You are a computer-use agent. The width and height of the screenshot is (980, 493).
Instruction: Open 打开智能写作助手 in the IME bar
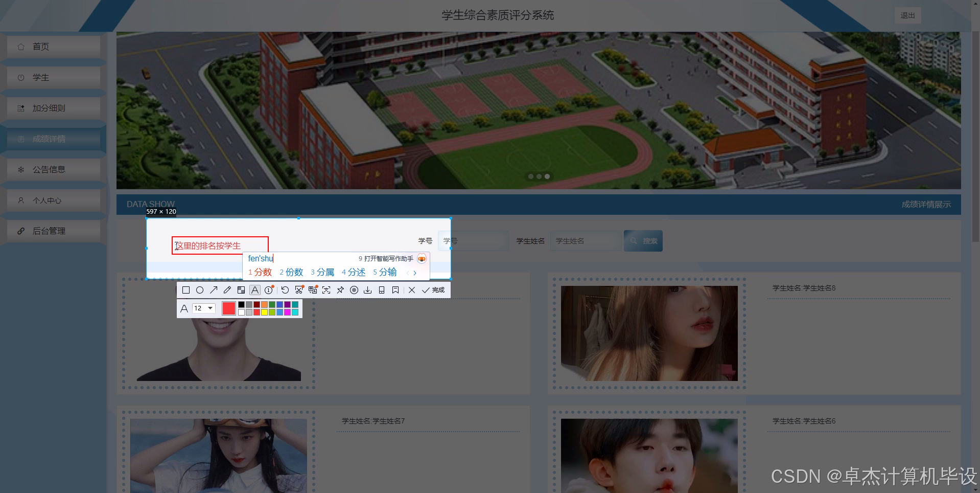click(386, 259)
